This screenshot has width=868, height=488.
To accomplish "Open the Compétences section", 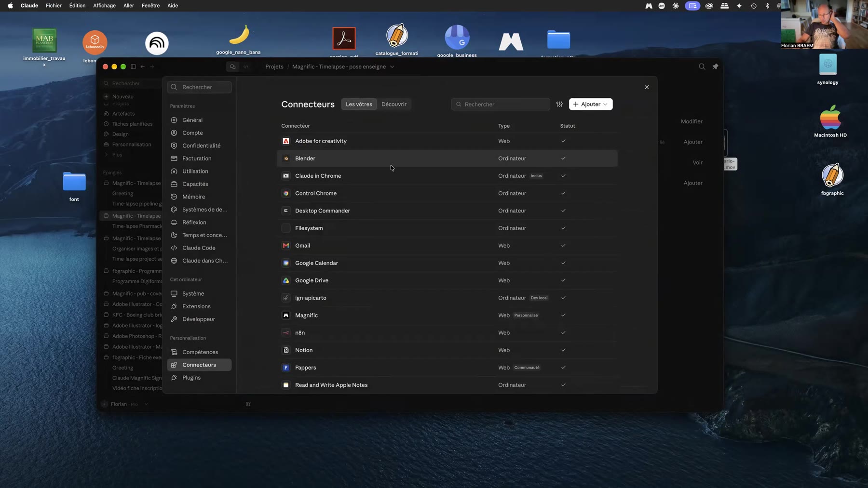I will (x=199, y=352).
